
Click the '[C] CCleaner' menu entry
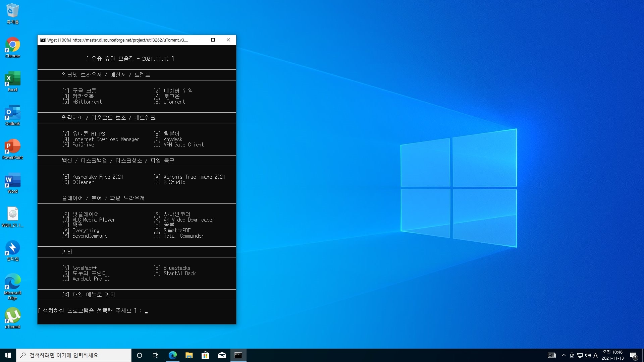point(78,182)
